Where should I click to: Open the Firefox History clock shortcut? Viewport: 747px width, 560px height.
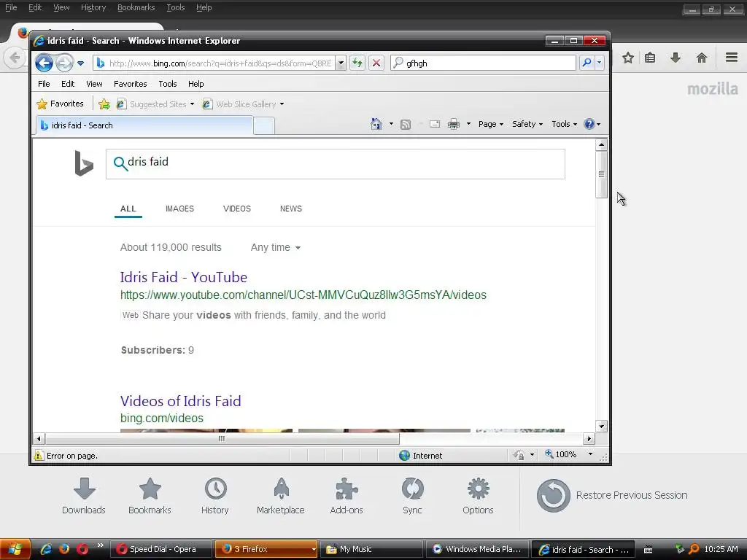215,496
